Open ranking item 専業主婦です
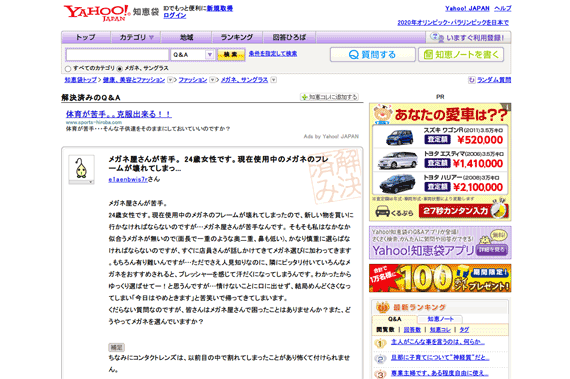 439,374
